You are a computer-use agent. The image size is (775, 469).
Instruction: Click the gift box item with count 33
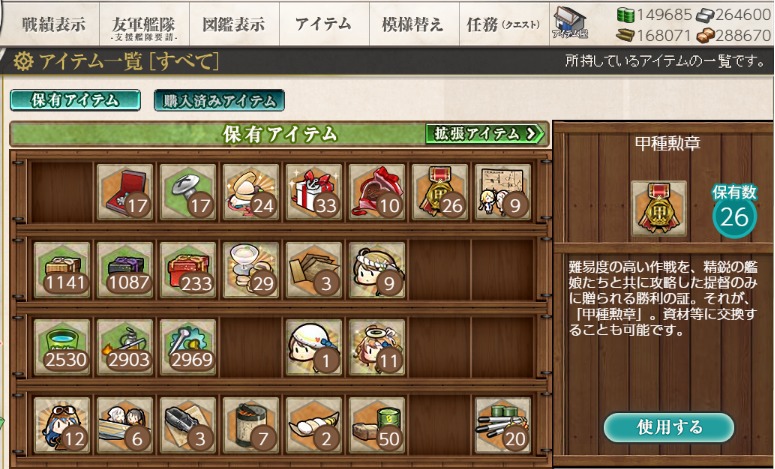(x=314, y=192)
